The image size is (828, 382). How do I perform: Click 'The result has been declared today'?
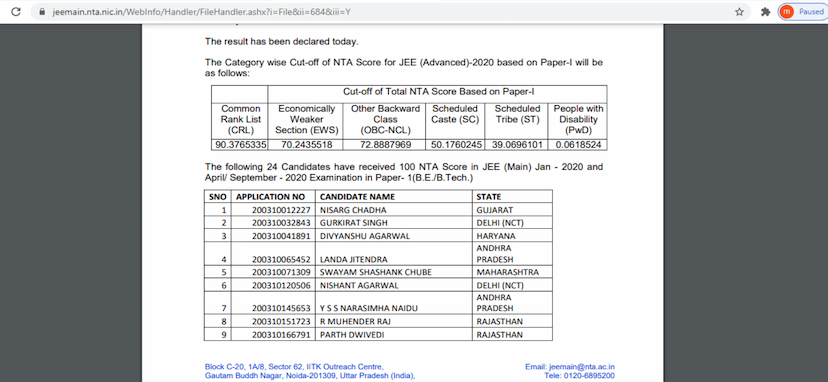(x=281, y=41)
